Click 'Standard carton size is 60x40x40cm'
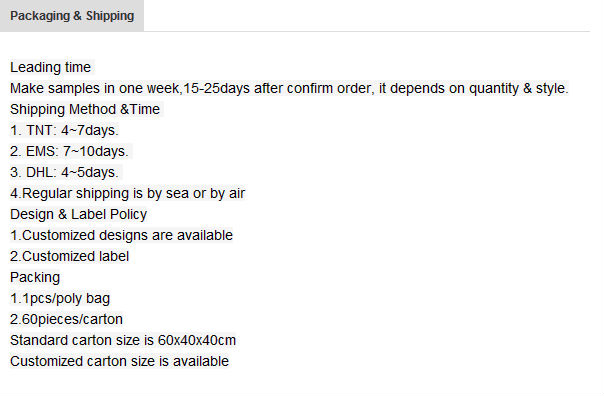 [x=123, y=341]
